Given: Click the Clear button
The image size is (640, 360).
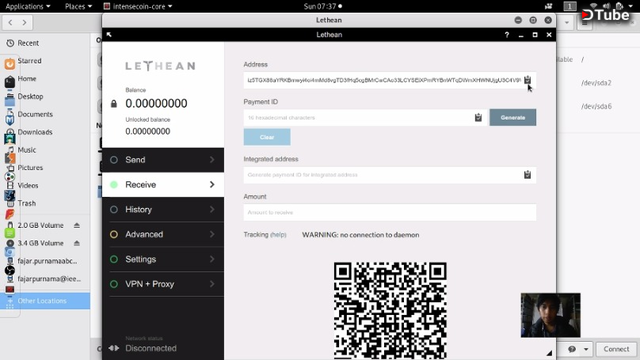Looking at the screenshot, I should pos(267,137).
